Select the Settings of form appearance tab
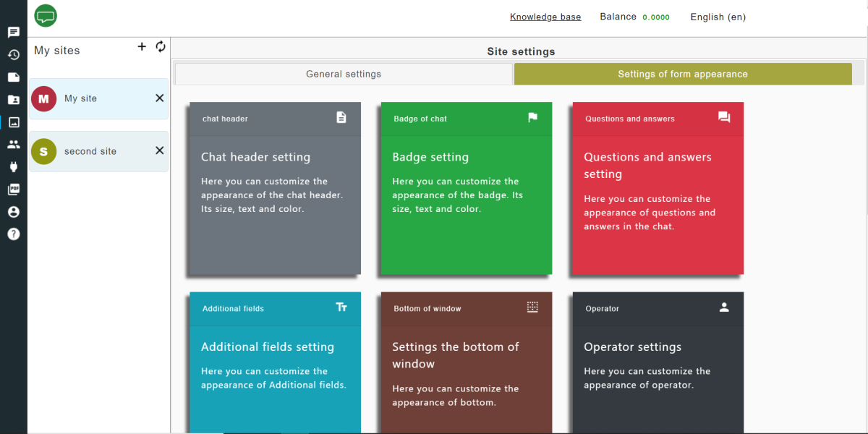Viewport: 868px width, 434px height. pyautogui.click(x=682, y=74)
